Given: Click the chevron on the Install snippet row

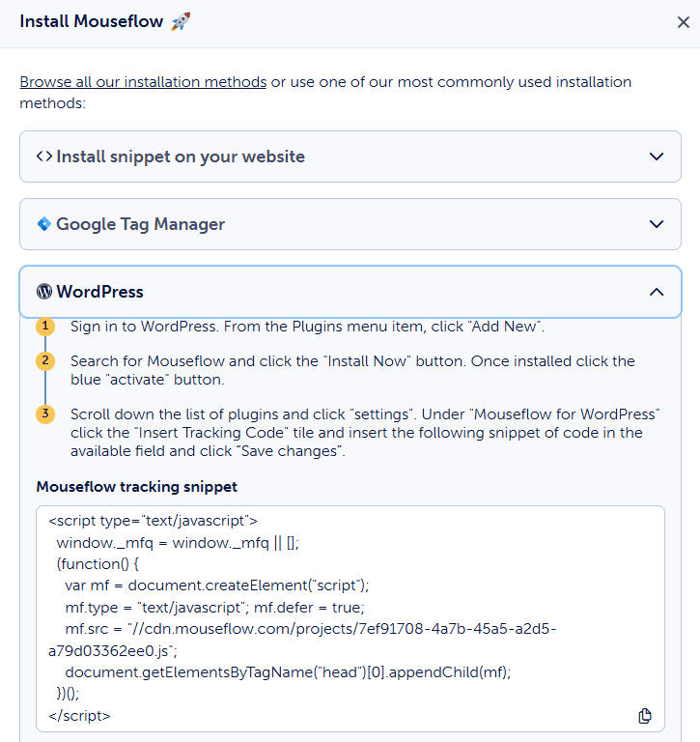Looking at the screenshot, I should [657, 157].
